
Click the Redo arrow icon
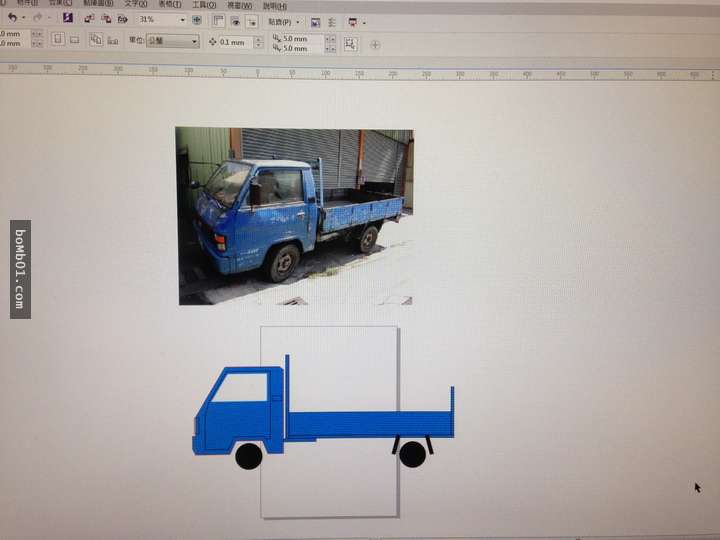tap(37, 19)
